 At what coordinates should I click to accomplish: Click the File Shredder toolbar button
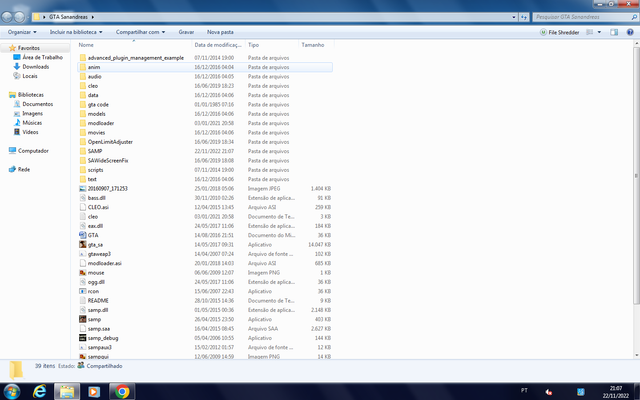pos(560,32)
